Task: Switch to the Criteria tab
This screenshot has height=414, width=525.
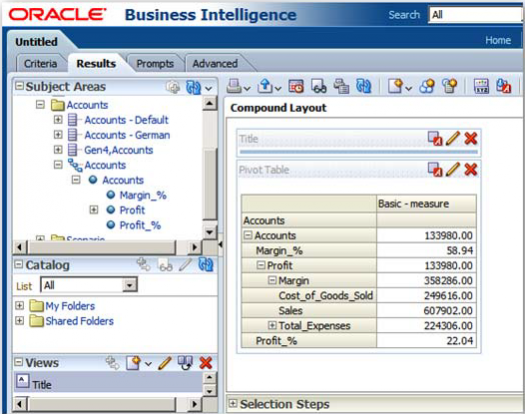Action: click(41, 64)
